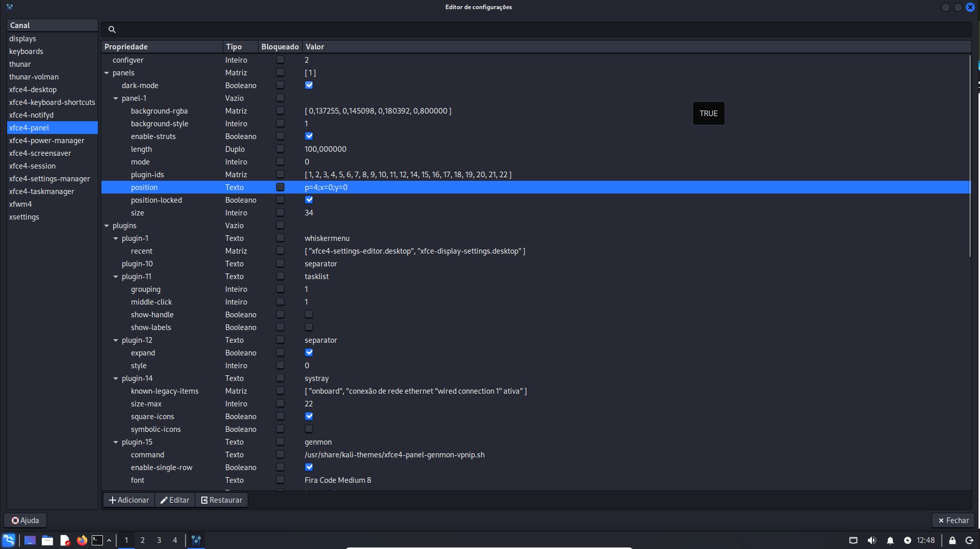Click the wired network connection icon
The width and height of the screenshot is (980, 549).
click(853, 540)
